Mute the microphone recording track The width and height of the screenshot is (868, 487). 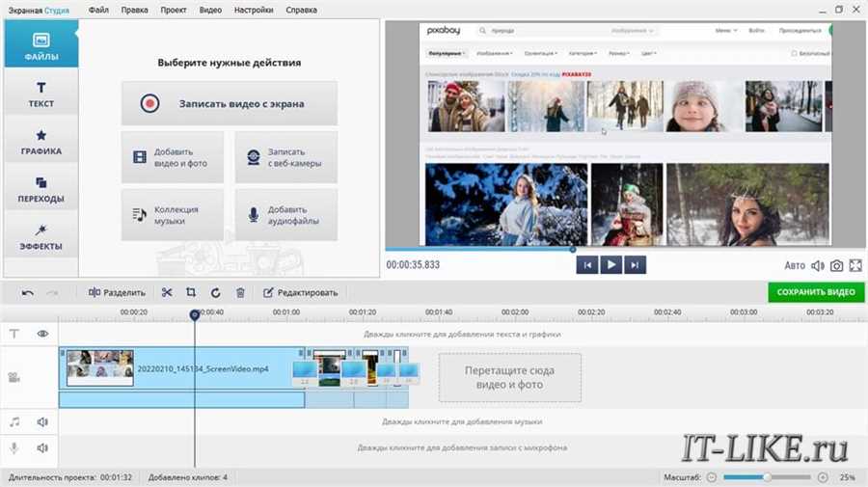42,447
